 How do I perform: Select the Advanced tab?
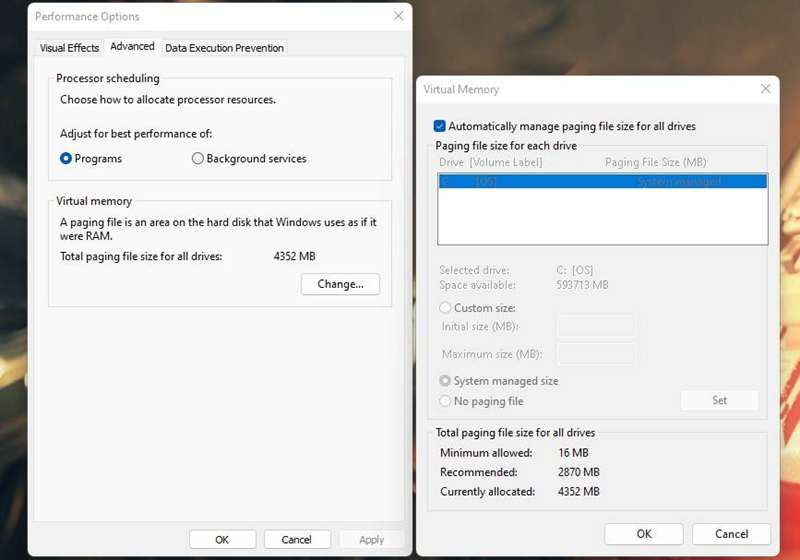click(132, 46)
